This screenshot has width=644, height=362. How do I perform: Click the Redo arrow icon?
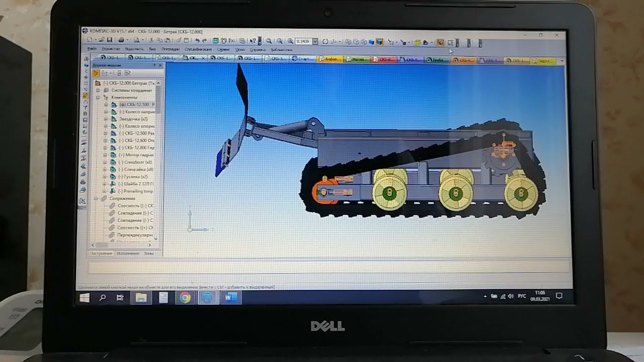pyautogui.click(x=204, y=41)
